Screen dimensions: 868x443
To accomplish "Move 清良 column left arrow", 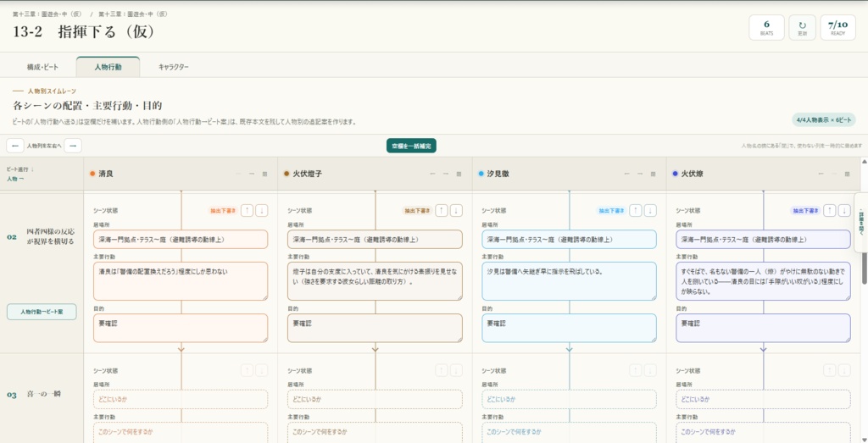I will click(238, 174).
